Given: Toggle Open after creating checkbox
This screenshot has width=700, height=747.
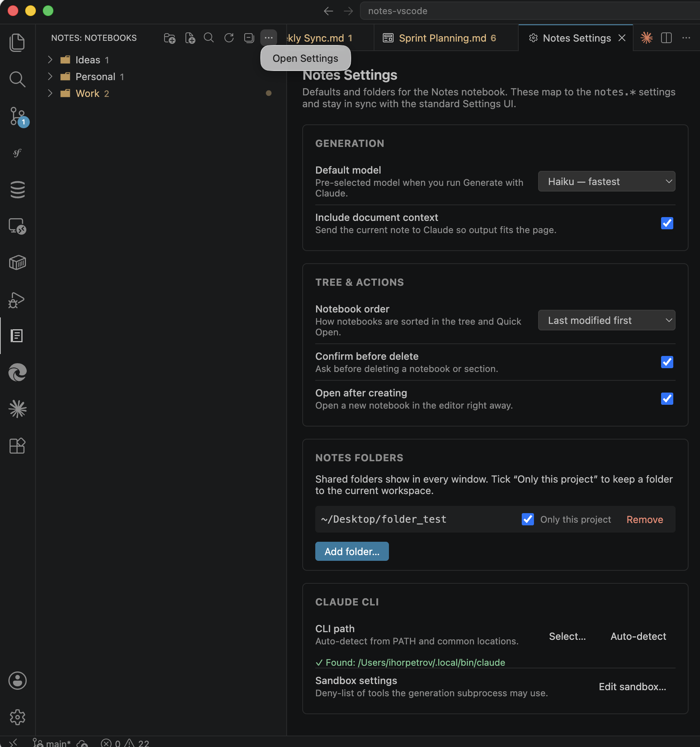Looking at the screenshot, I should tap(667, 399).
